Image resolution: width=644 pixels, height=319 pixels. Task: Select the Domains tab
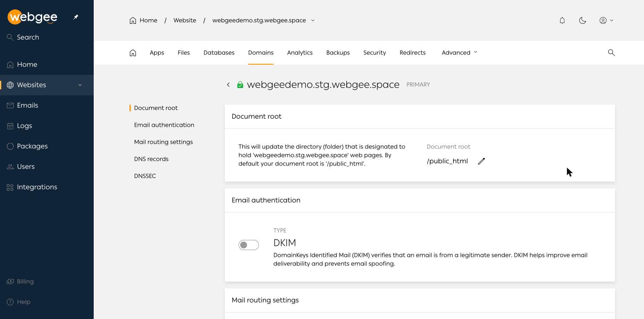(261, 53)
